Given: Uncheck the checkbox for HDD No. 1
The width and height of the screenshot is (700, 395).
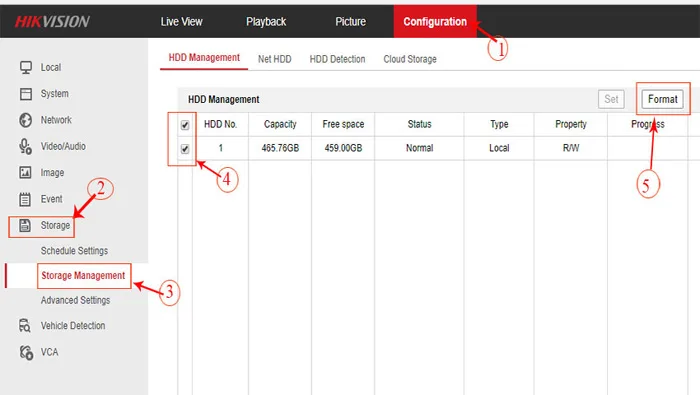Looking at the screenshot, I should point(185,149).
